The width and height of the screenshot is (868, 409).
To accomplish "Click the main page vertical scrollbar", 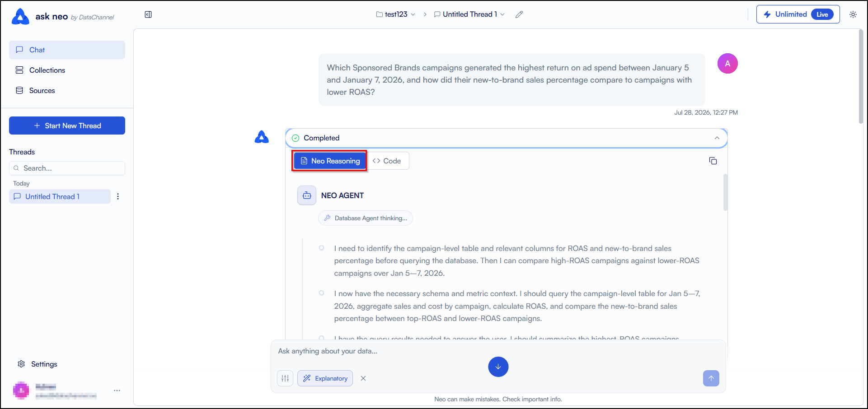I will (861, 77).
